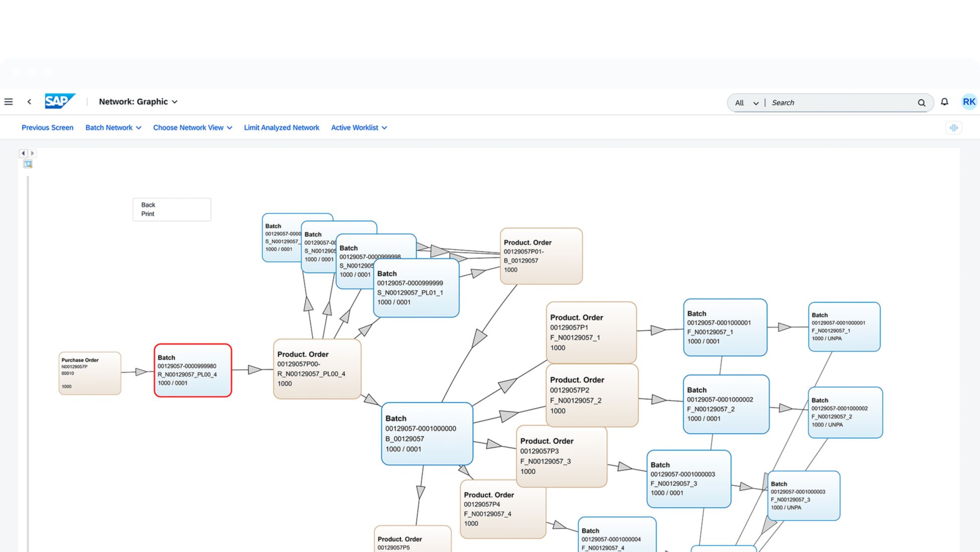Screen dimensions: 980x552
Task: Click the split-view icon on toolbar right
Action: (x=953, y=128)
